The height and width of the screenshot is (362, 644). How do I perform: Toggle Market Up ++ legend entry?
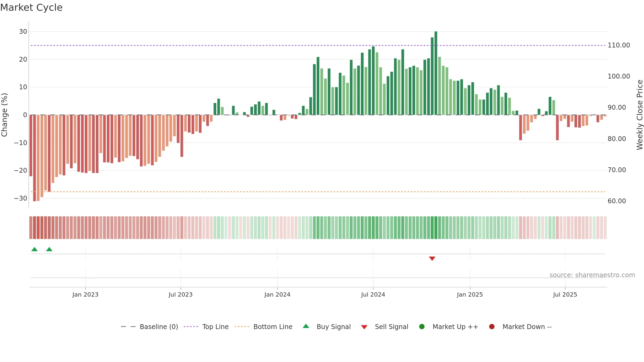point(448,327)
